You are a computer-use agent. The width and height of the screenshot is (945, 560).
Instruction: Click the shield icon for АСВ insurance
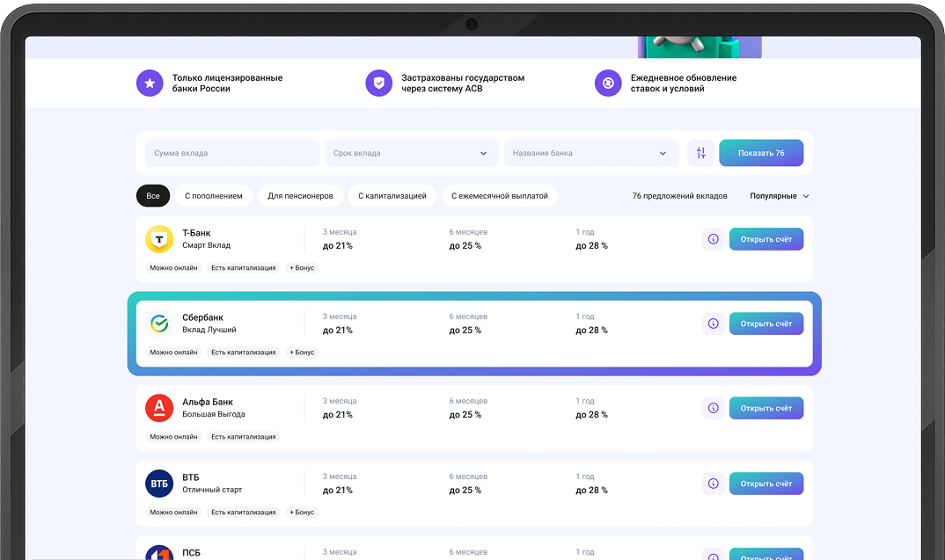pos(378,84)
